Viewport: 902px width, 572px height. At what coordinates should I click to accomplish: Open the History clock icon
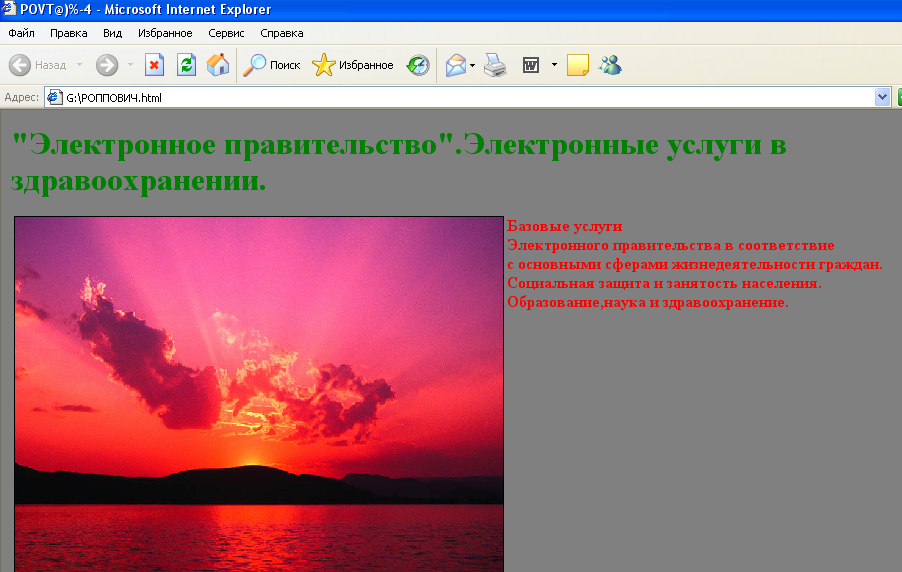coord(418,65)
